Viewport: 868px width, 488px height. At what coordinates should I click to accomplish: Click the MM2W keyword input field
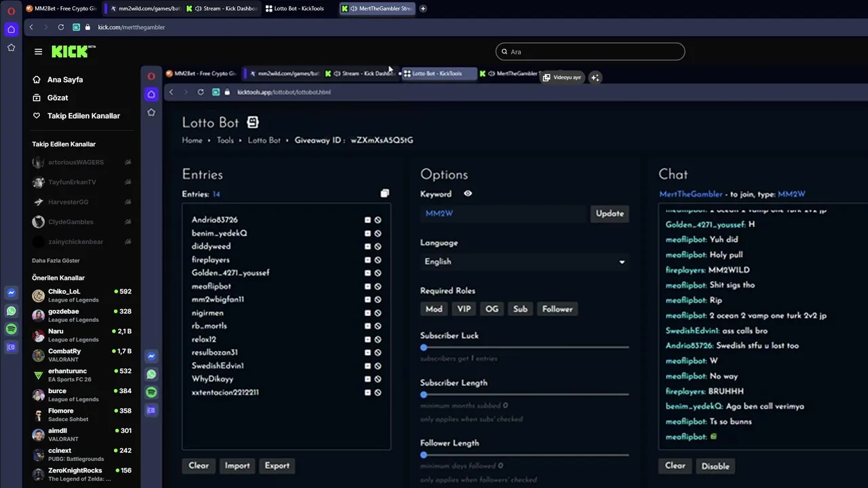[x=503, y=213]
